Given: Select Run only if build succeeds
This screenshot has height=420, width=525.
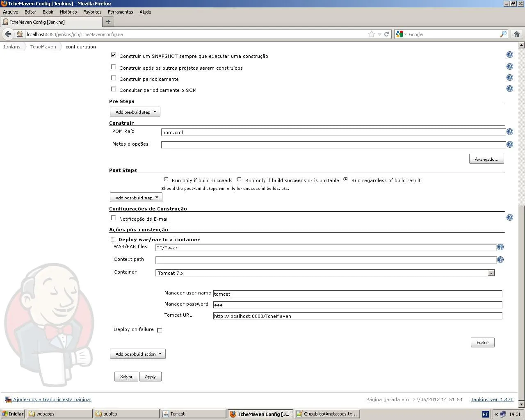Looking at the screenshot, I should (166, 179).
